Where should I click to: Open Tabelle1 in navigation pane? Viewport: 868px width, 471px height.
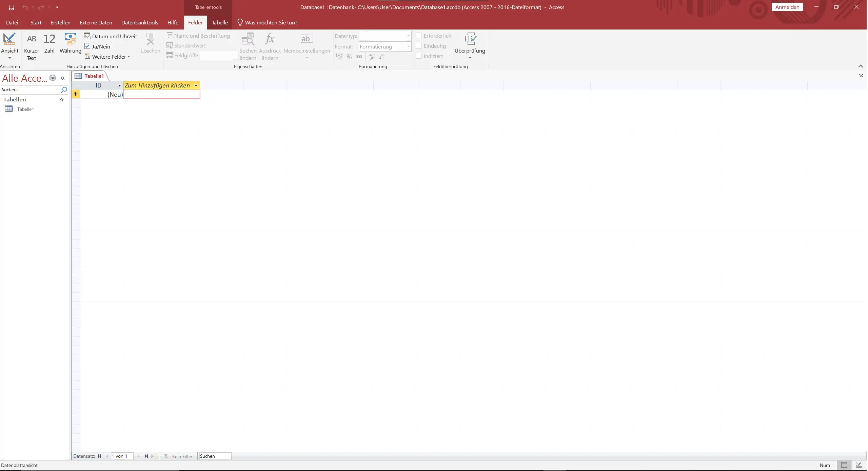25,109
